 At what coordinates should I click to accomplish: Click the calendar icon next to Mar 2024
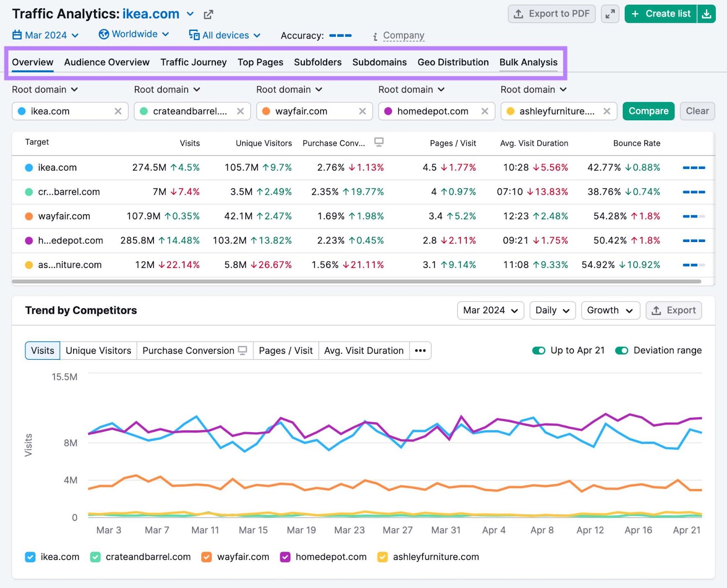point(17,35)
